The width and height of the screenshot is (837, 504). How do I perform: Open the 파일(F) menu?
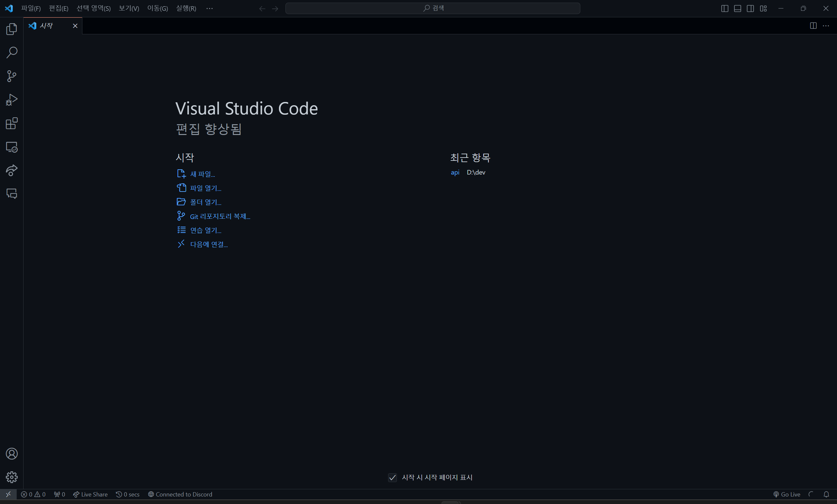coord(31,8)
